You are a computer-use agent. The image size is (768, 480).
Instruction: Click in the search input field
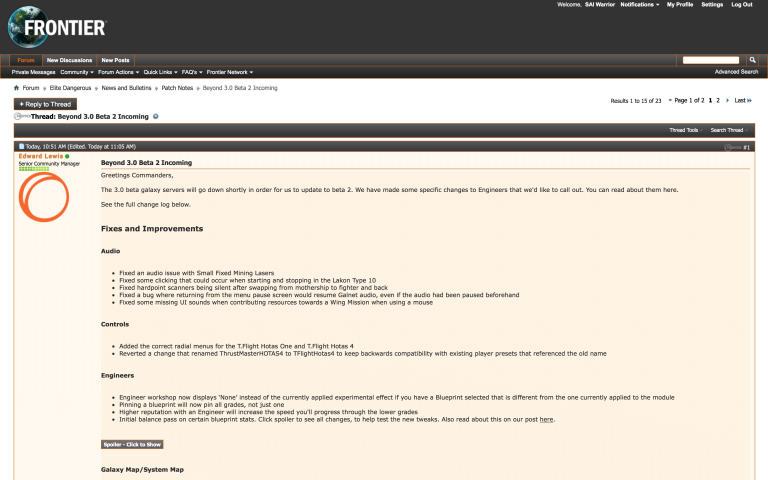[x=711, y=60]
